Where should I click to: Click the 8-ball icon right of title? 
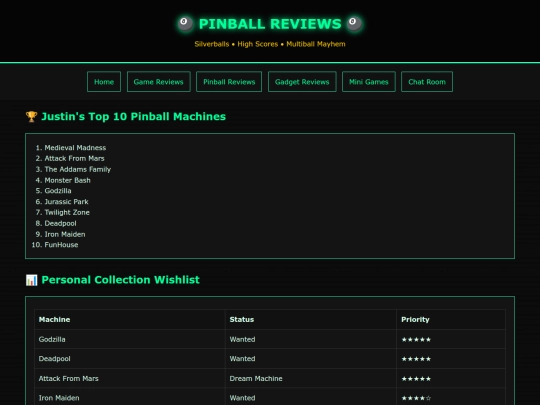[x=354, y=24]
